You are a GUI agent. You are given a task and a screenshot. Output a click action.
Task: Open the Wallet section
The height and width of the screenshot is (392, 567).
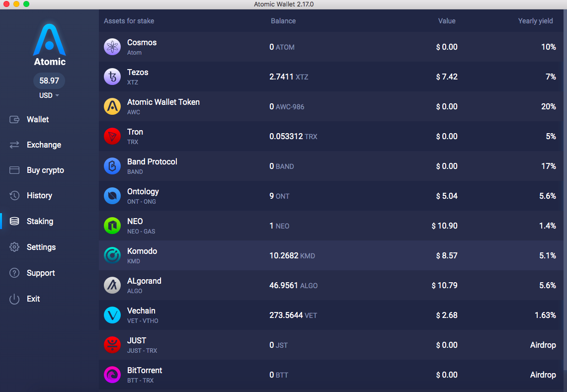point(38,119)
